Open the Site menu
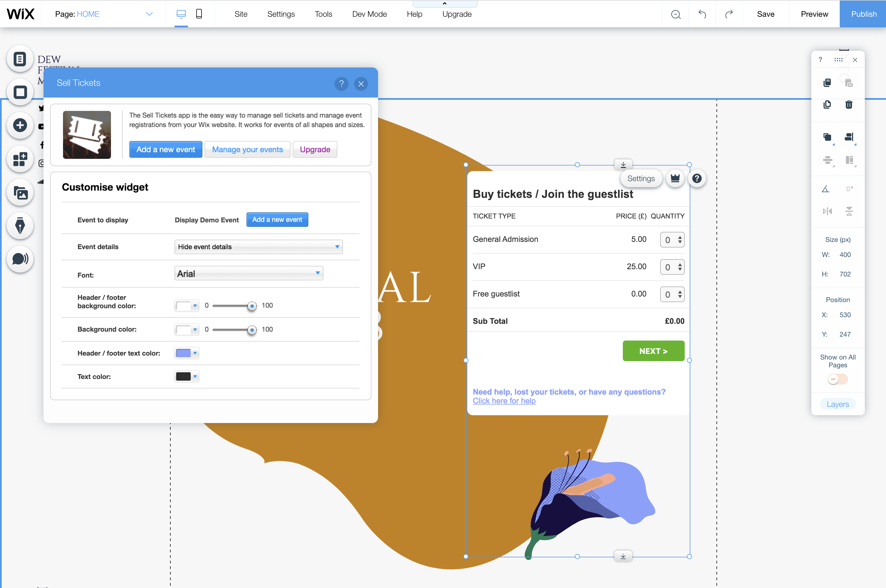The height and width of the screenshot is (588, 886). [x=241, y=14]
